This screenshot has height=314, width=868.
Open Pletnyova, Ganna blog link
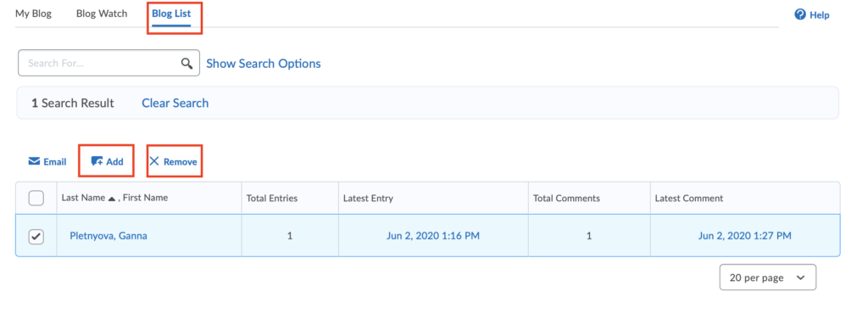(108, 236)
